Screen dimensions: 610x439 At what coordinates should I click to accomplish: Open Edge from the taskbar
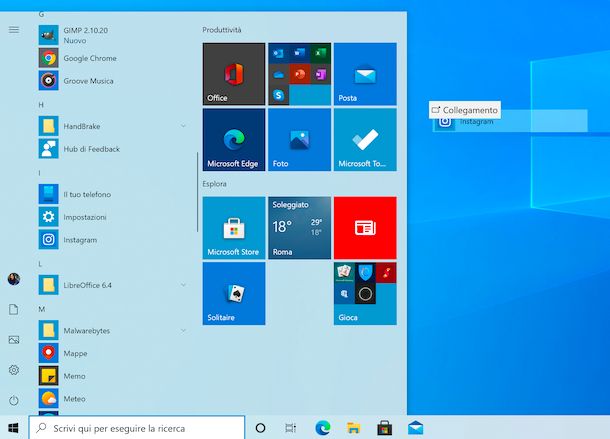point(323,428)
